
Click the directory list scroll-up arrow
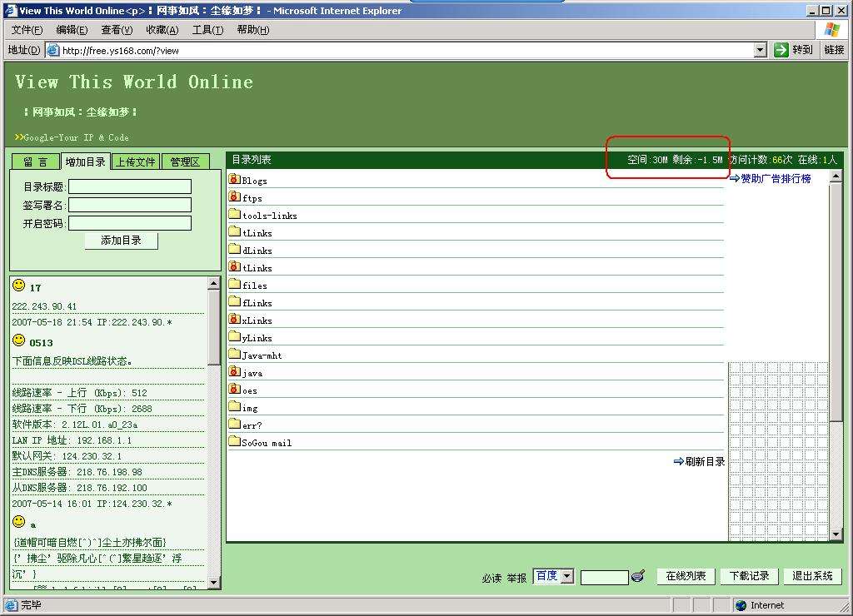tap(836, 176)
